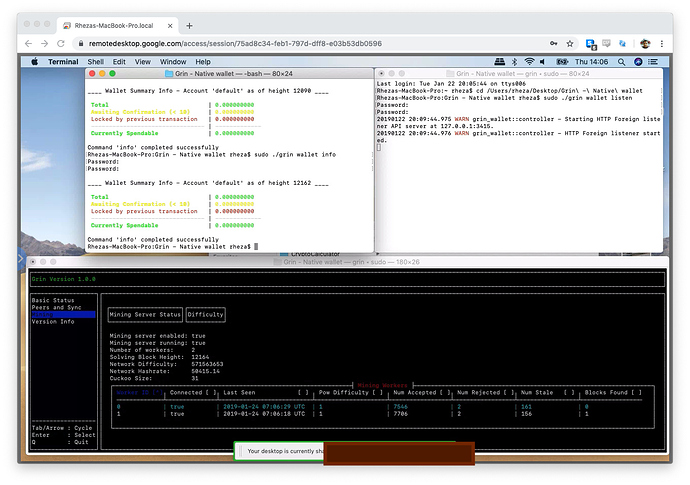The image size is (690, 485).
Task: Open the Shell menu
Action: 95,62
